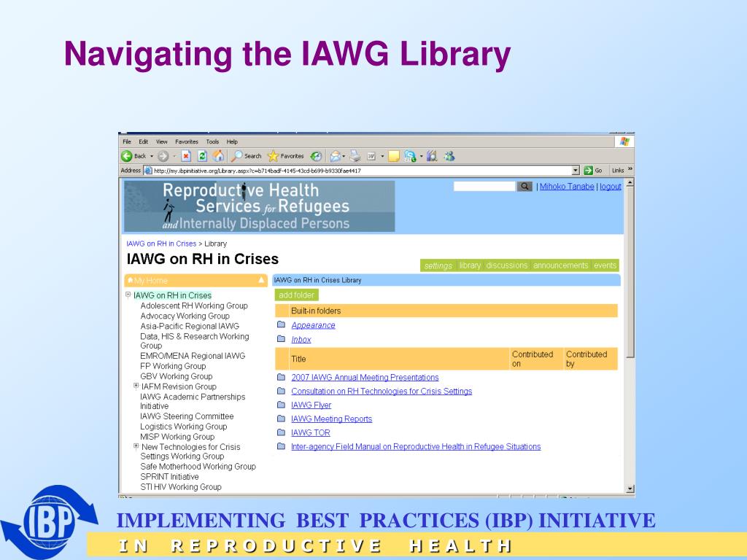Switch to the events tab

pyautogui.click(x=605, y=265)
